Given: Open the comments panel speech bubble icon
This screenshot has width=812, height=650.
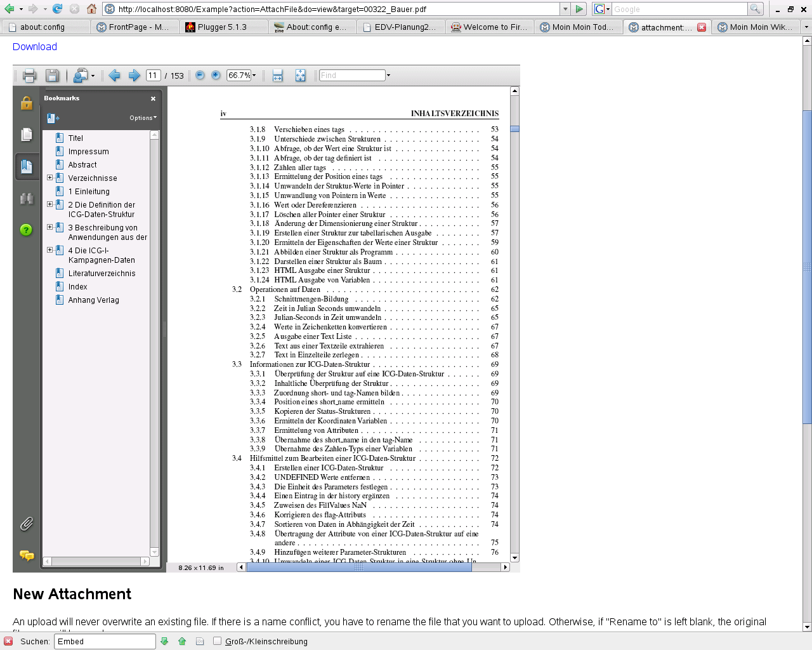Looking at the screenshot, I should [26, 555].
